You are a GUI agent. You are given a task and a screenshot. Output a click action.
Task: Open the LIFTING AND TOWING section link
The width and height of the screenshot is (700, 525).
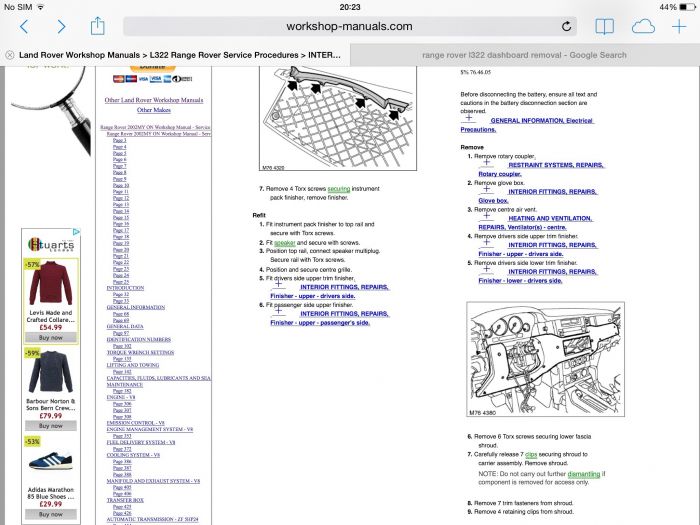(x=133, y=365)
